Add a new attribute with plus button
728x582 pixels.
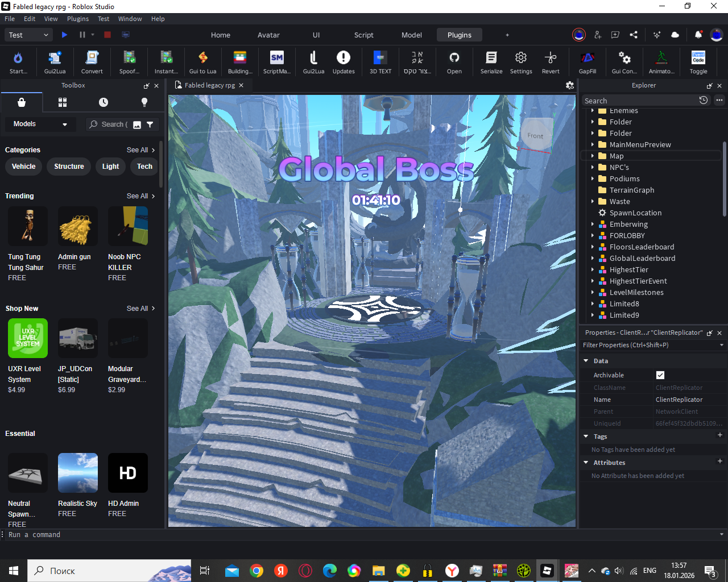point(719,462)
